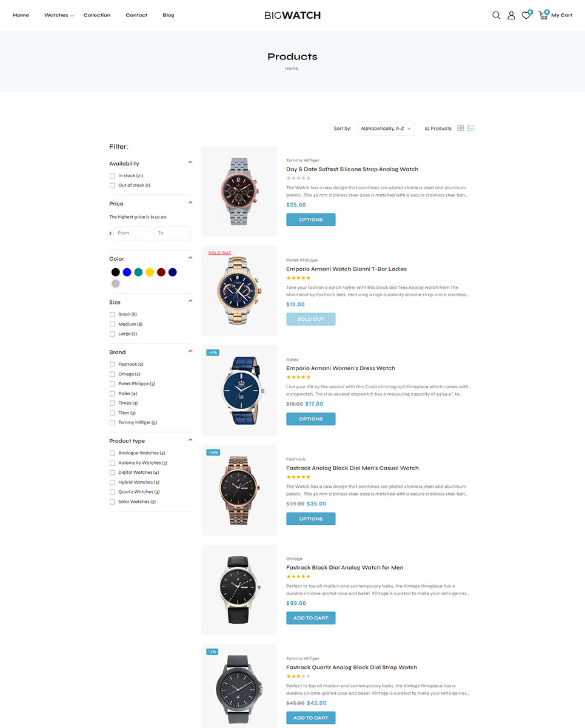Click Add to Cart for Fastrack Black Dial

(310, 618)
